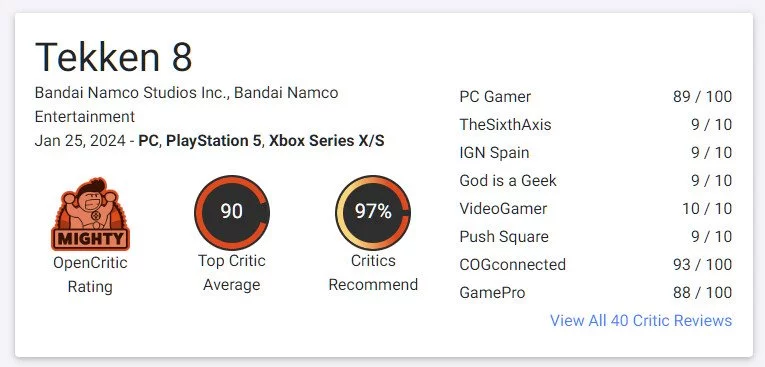Open View All 40 Critic Reviews
Viewport: 765px width, 367px height.
pos(641,321)
